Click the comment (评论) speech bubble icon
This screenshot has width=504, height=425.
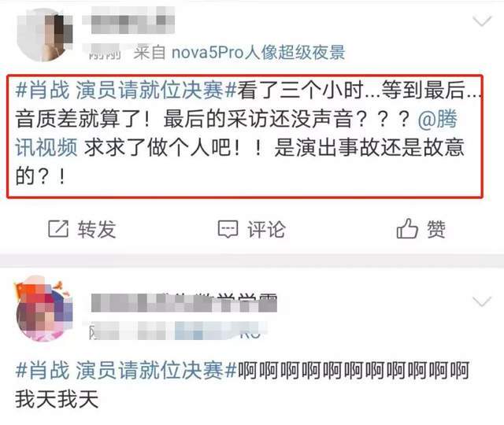pyautogui.click(x=228, y=229)
